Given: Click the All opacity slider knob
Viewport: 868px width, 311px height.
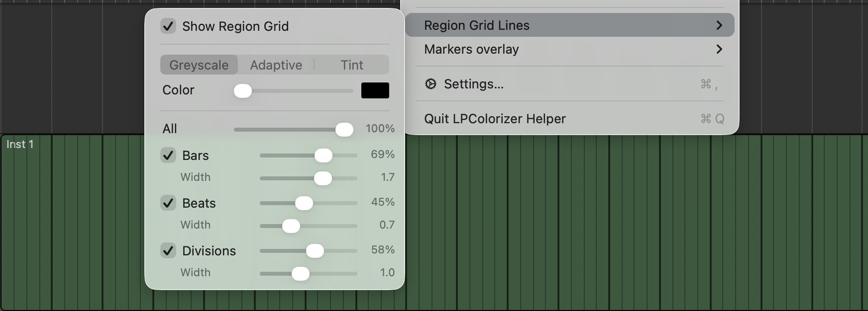Looking at the screenshot, I should coord(344,129).
